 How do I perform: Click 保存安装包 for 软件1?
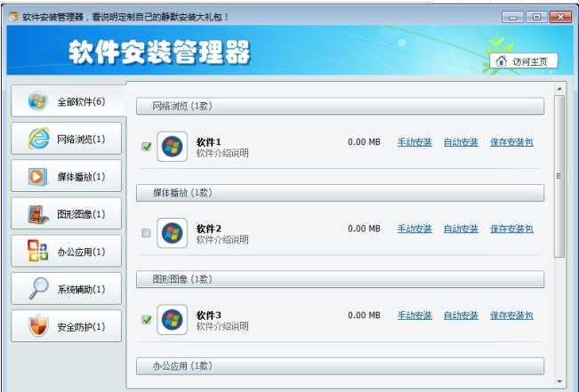[x=511, y=142]
